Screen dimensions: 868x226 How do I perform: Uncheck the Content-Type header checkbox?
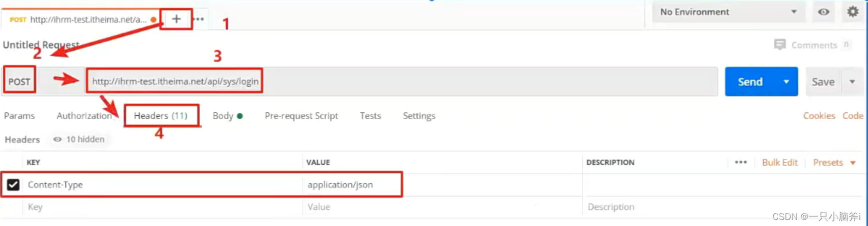pos(13,184)
